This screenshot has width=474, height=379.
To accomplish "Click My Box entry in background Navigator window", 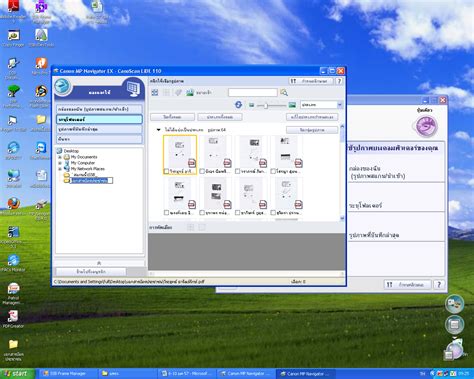I will 396,172.
